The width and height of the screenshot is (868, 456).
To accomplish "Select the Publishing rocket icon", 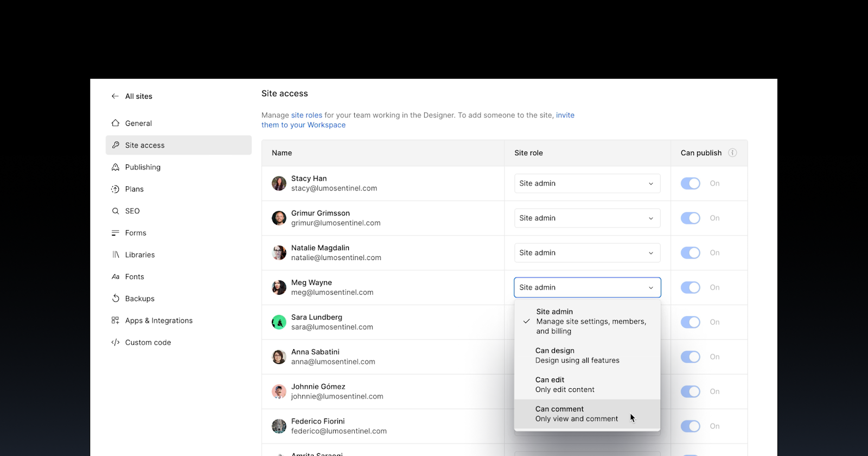I will point(115,167).
